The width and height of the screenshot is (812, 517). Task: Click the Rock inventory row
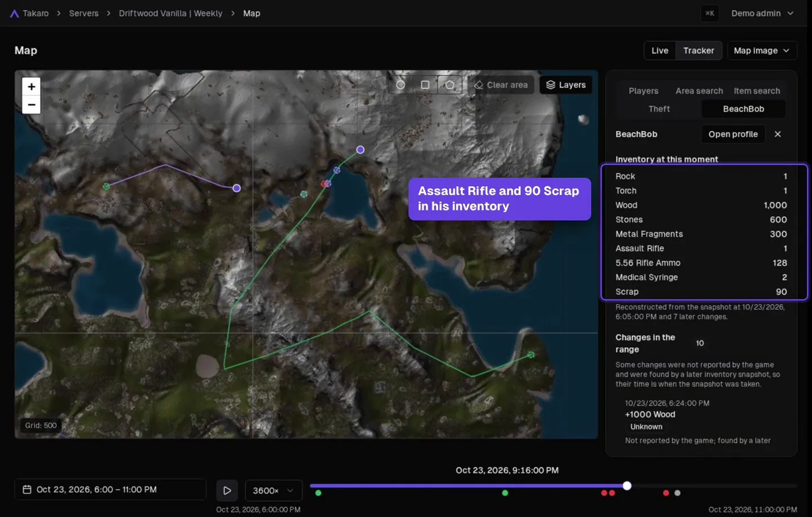701,176
